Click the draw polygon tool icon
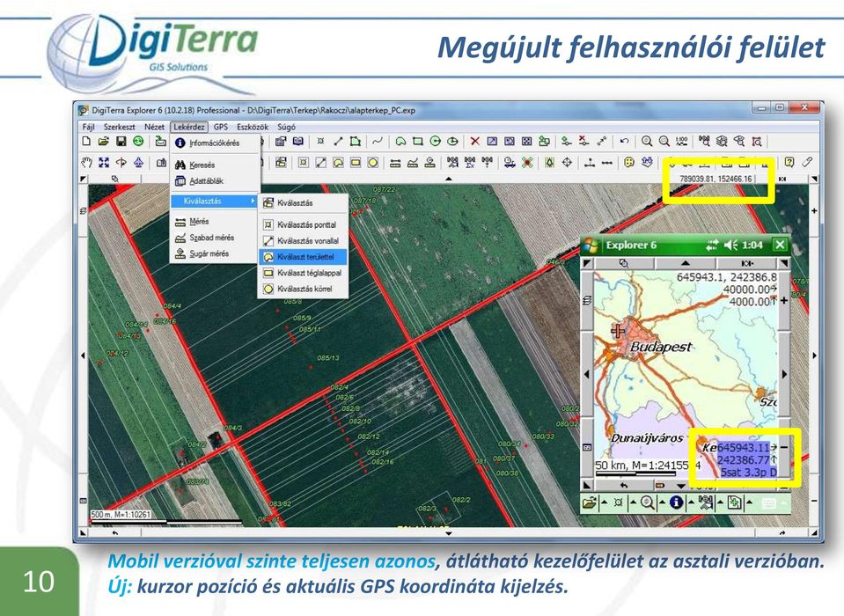The height and width of the screenshot is (616, 844). [356, 142]
